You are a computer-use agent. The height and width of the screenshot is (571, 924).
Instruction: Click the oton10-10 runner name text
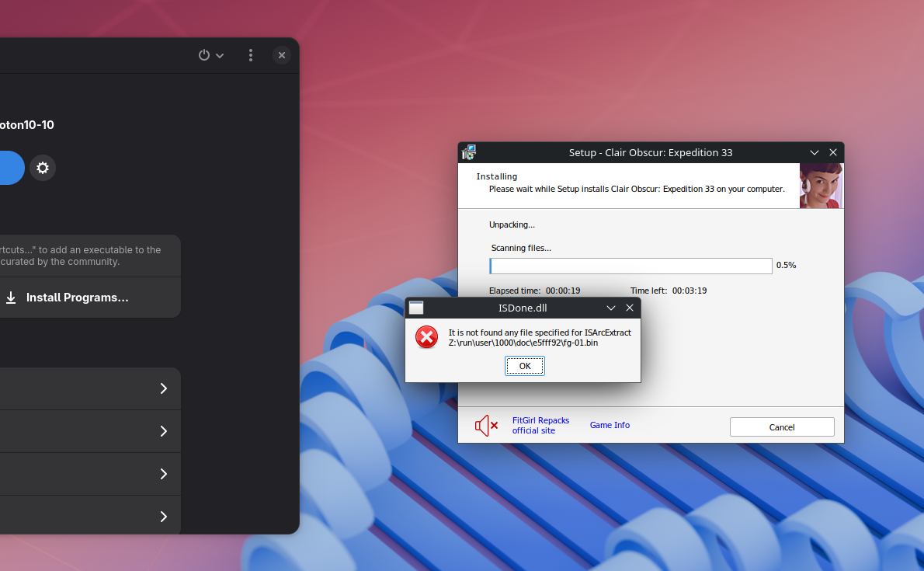[27, 124]
